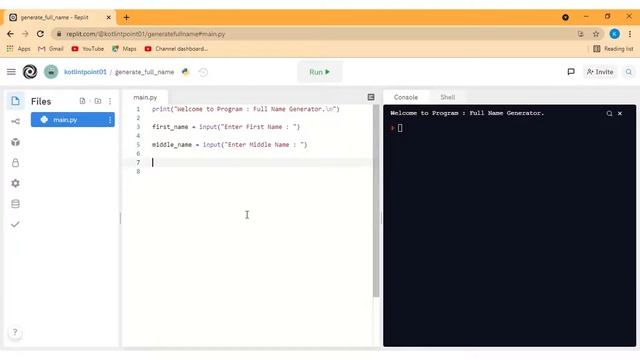Click the generate_full_name repl title
The image size is (640, 360).
click(144, 72)
